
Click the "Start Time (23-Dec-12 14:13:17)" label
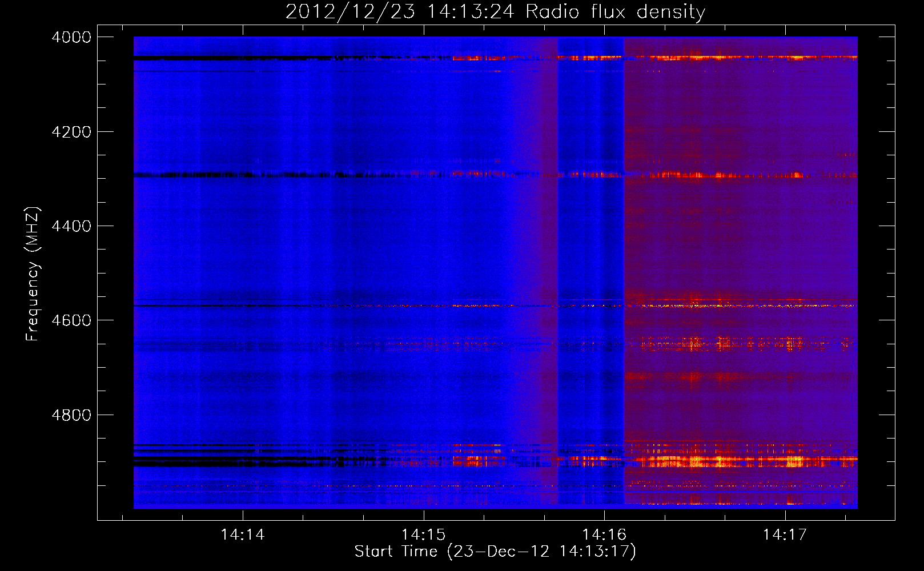tap(495, 552)
